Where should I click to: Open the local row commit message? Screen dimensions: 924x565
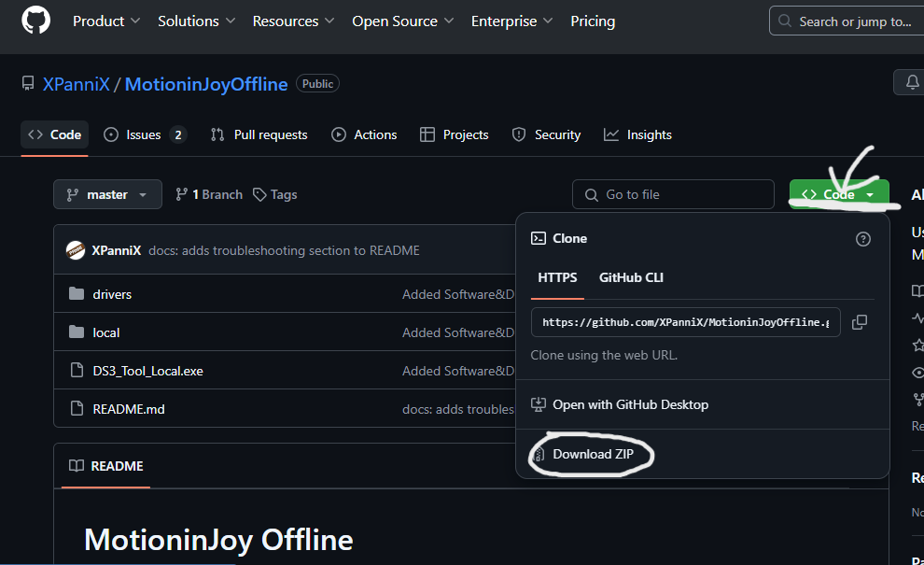[x=458, y=332]
